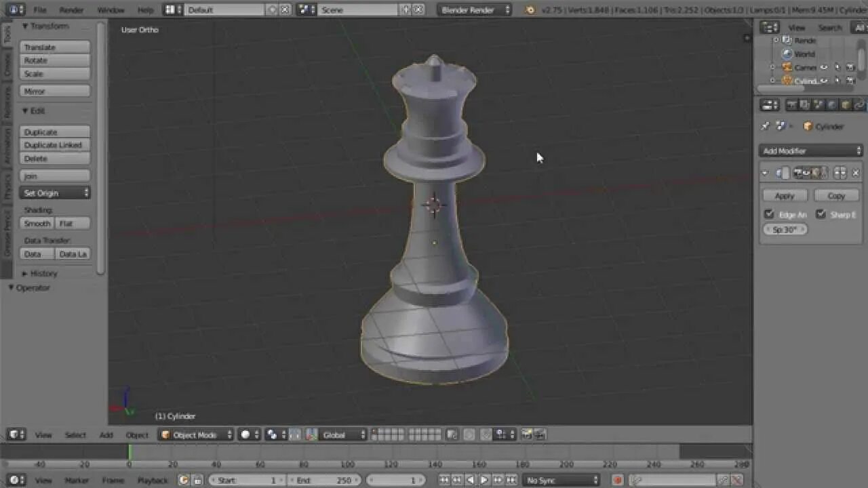
Task: Adjust the Split Angle 30° slider
Action: (785, 229)
